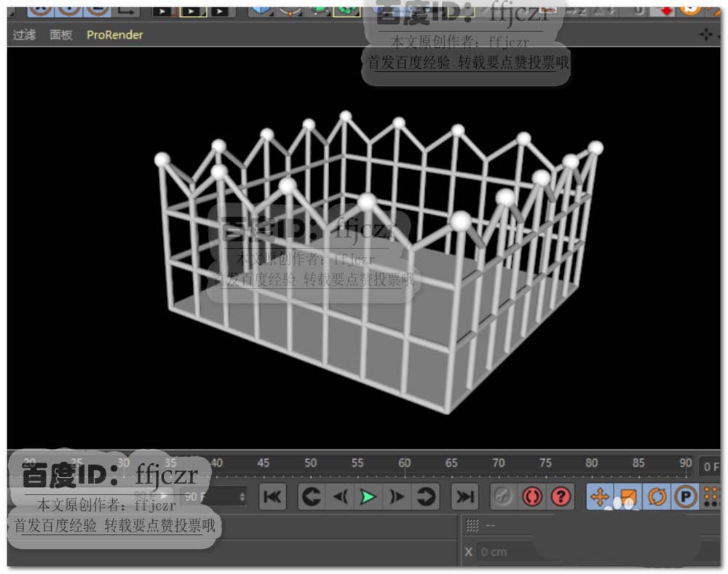
Task: Toggle position keyframe recording (move arrows)
Action: click(600, 497)
